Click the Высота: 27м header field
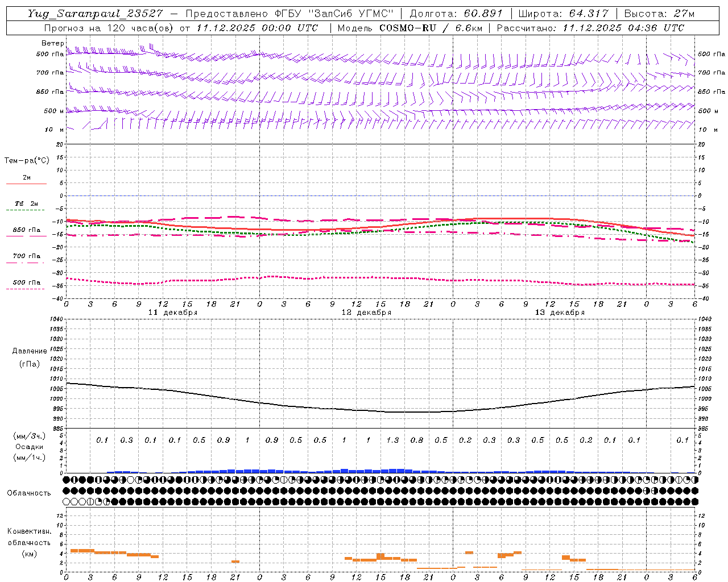 tap(659, 14)
